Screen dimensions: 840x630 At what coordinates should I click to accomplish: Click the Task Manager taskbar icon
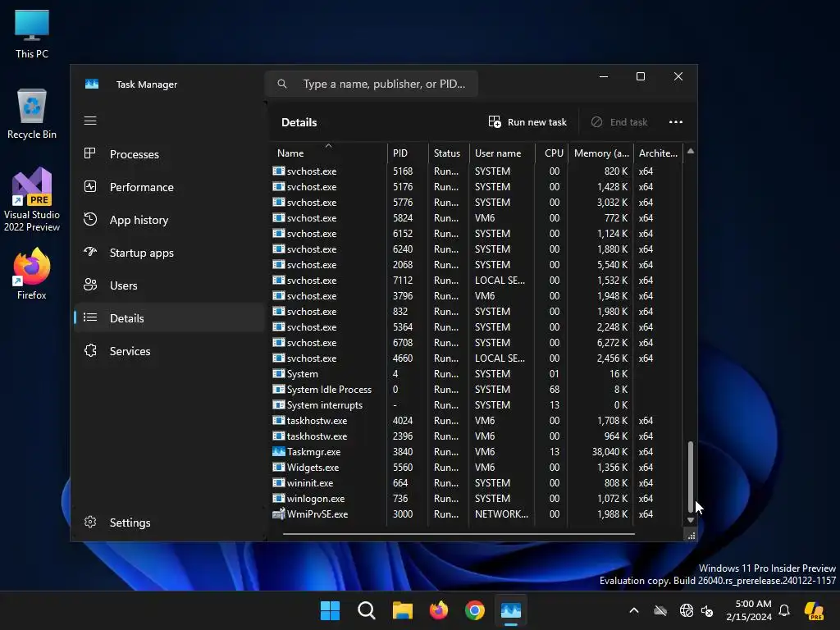(x=511, y=610)
